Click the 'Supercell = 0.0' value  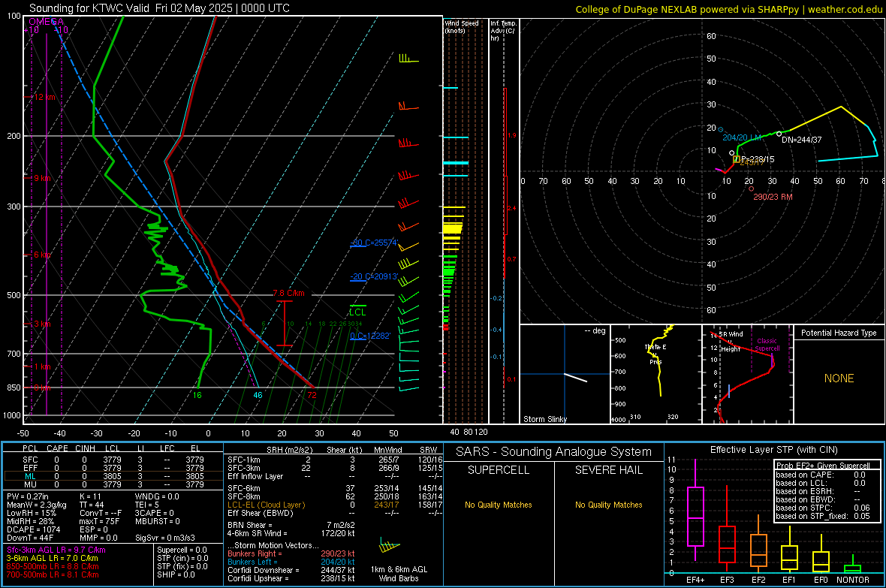182,550
